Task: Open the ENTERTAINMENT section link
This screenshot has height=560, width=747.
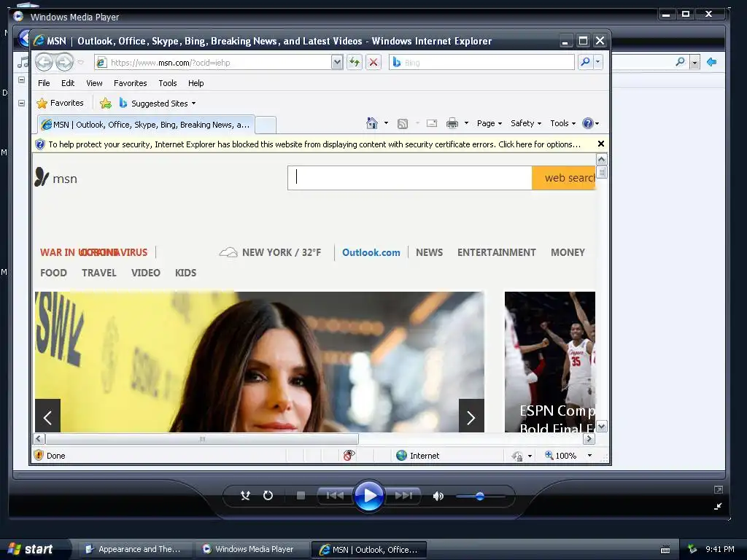Action: tap(496, 252)
